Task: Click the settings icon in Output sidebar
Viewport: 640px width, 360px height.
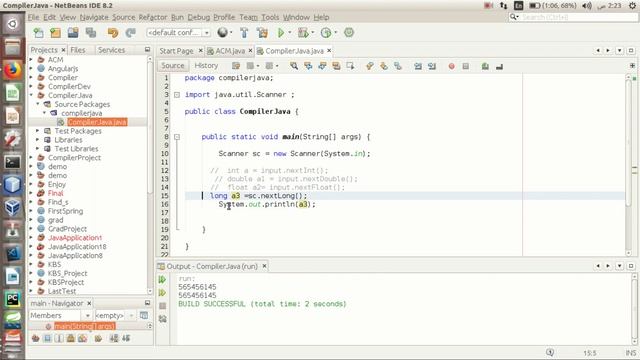Action: [162, 319]
